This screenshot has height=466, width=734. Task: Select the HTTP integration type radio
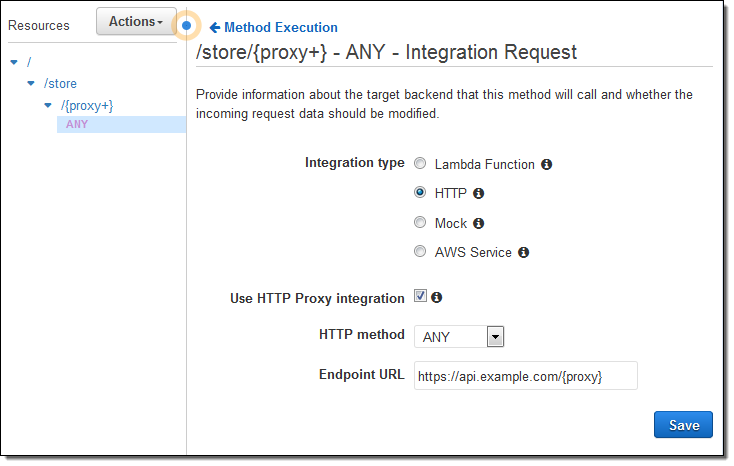pyautogui.click(x=420, y=193)
